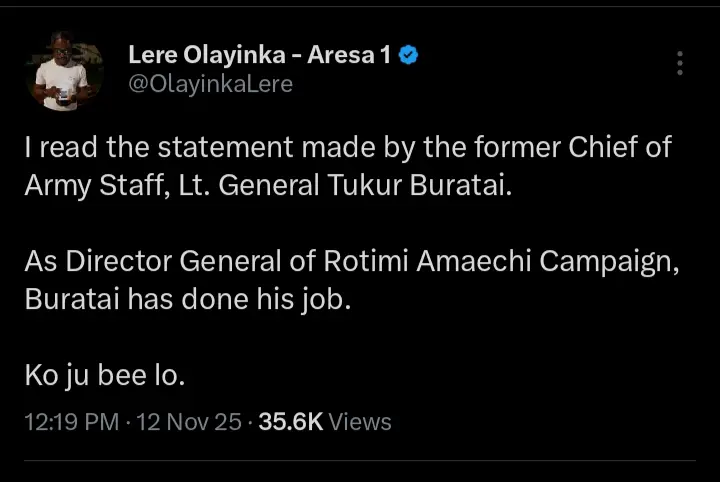Open the @OlayinkaLere handle link

210,84
